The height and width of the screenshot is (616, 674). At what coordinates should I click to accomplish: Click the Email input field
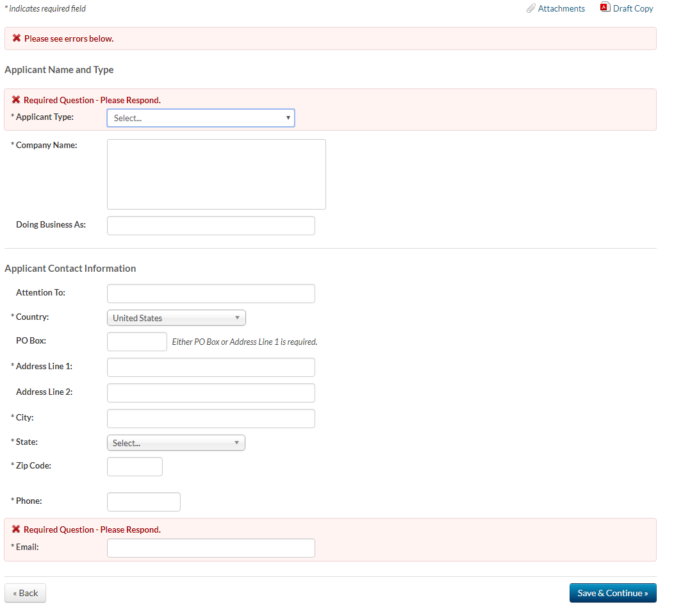[x=211, y=548]
